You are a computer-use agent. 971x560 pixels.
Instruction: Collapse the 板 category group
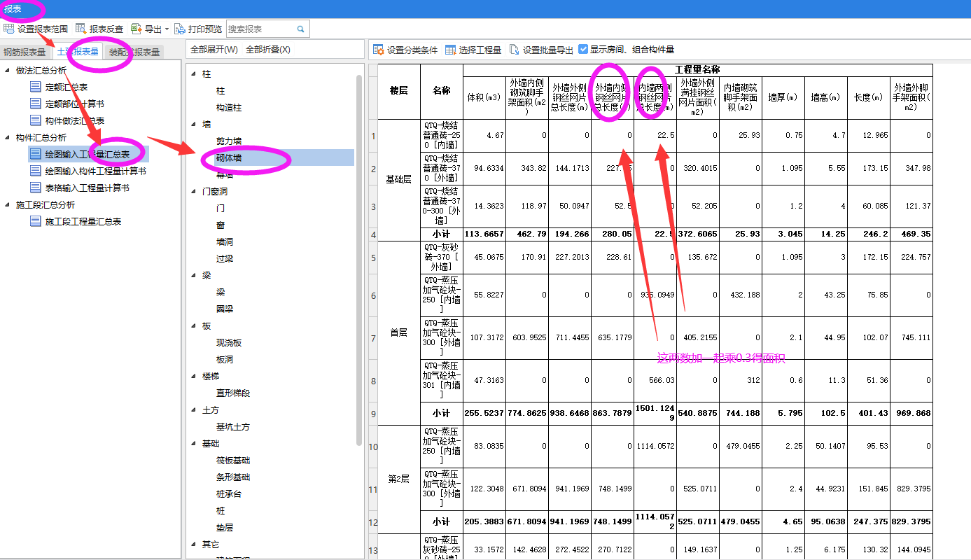click(195, 326)
